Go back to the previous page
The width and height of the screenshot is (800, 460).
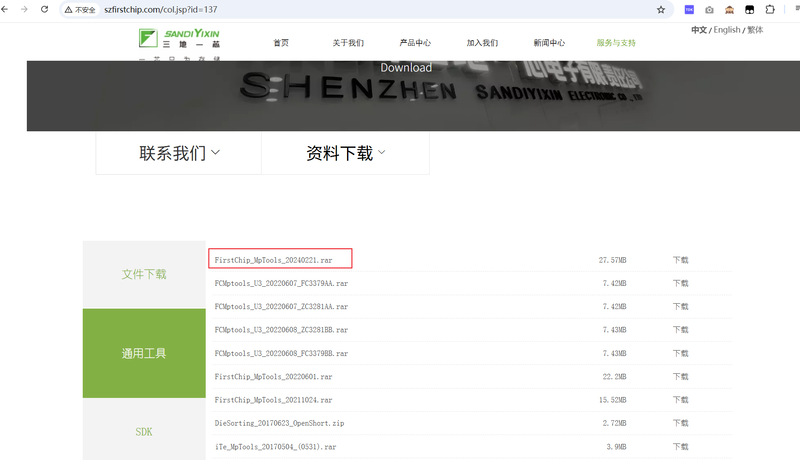click(5, 9)
